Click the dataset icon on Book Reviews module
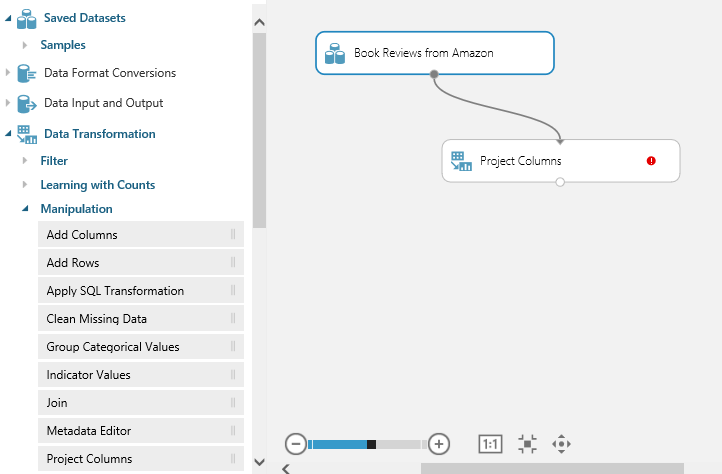 tap(335, 53)
